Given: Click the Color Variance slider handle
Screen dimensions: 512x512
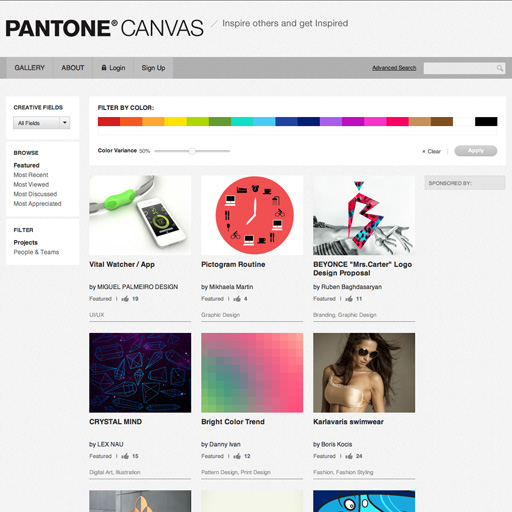Looking at the screenshot, I should 192,151.
